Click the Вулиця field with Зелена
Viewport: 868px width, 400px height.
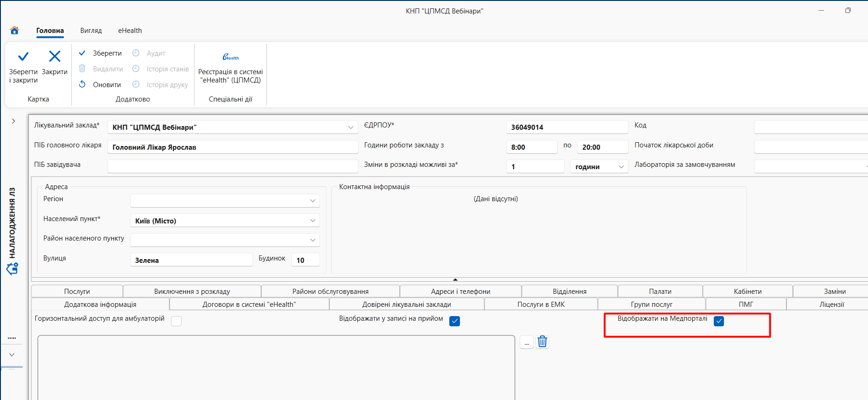point(191,260)
